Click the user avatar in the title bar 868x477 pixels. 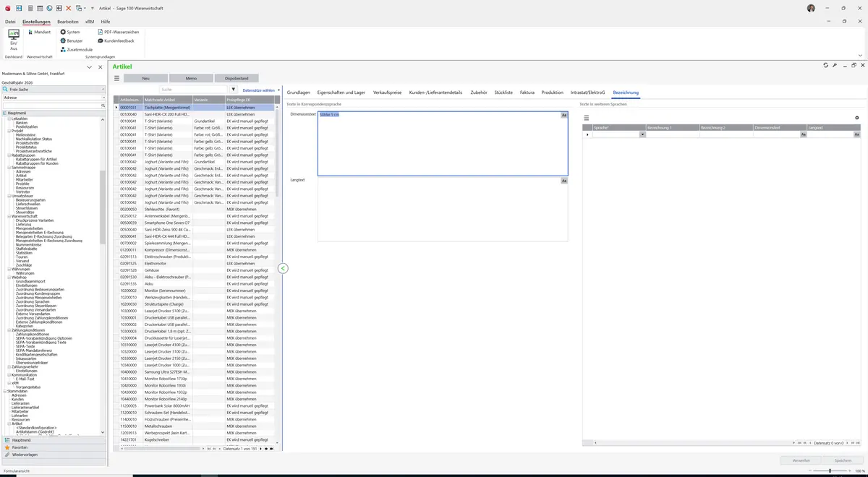click(812, 8)
